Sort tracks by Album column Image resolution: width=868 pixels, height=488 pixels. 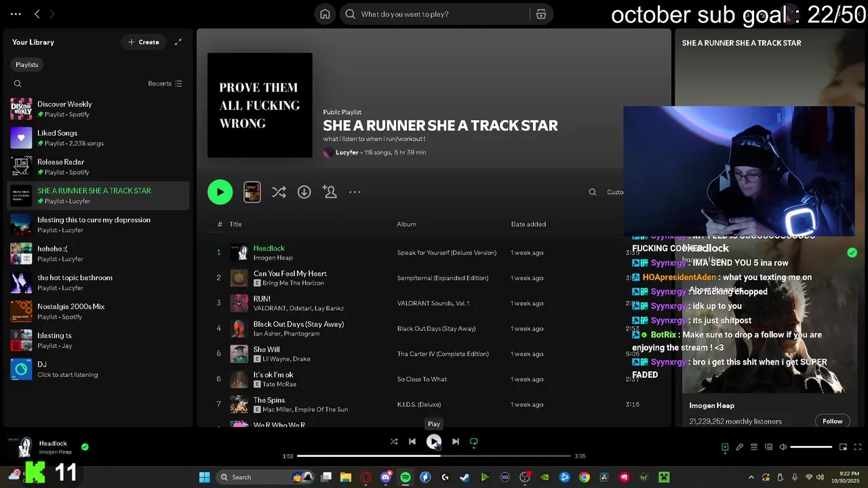pyautogui.click(x=406, y=224)
